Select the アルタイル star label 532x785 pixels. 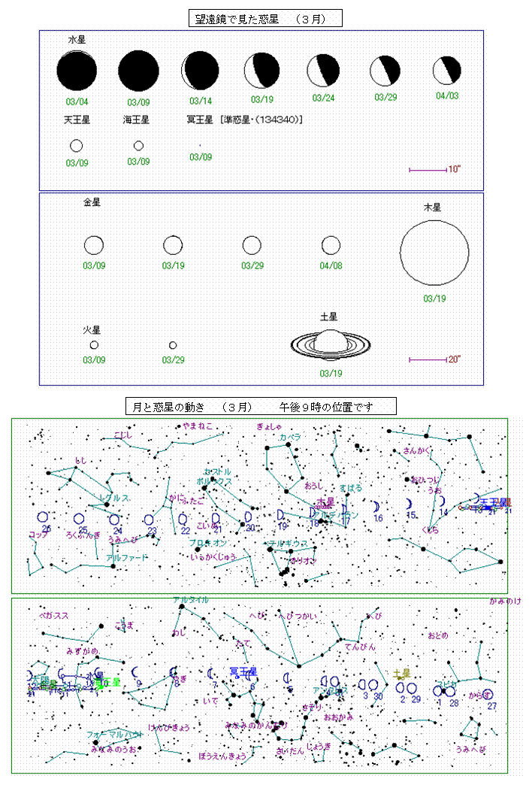(x=191, y=599)
